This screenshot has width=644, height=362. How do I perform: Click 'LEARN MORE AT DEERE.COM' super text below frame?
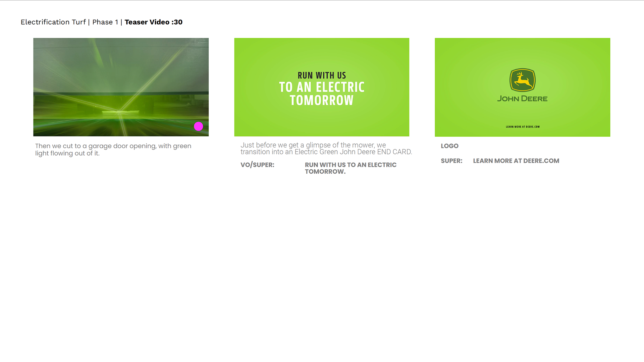point(516,161)
